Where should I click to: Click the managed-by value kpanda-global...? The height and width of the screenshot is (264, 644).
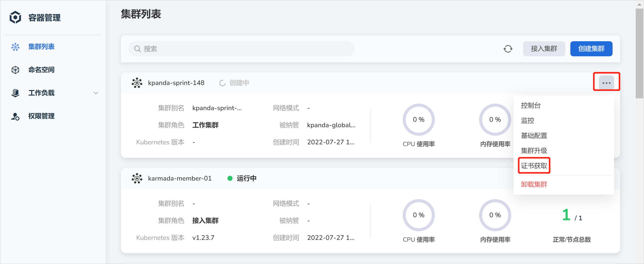pos(331,125)
